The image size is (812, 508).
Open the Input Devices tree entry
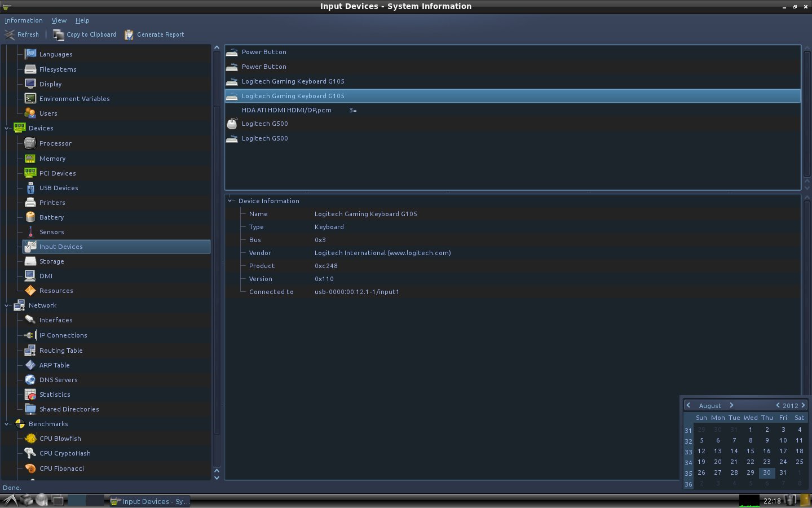point(117,247)
